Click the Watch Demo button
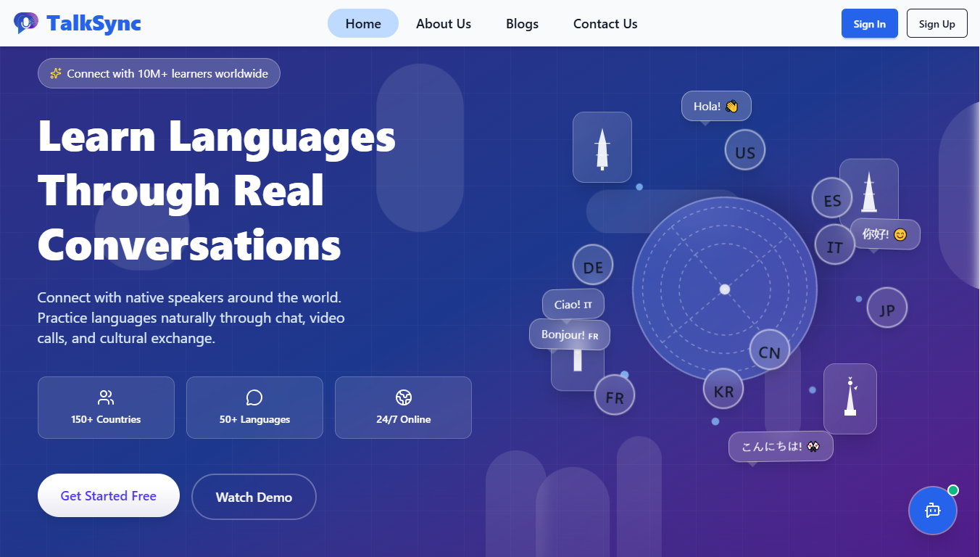This screenshot has width=980, height=557. (254, 497)
